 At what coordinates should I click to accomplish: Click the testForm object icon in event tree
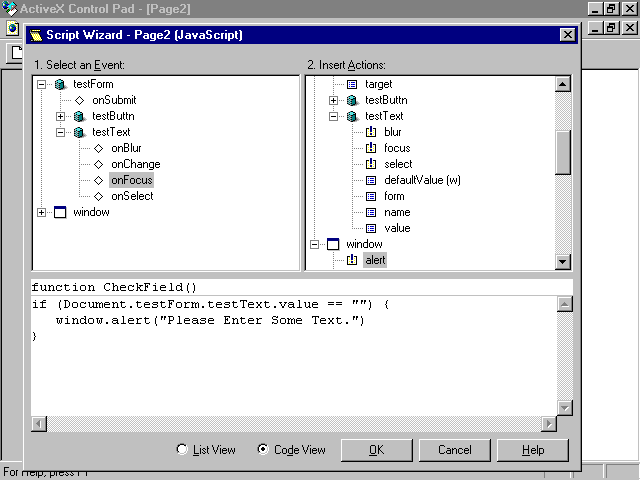pos(60,84)
